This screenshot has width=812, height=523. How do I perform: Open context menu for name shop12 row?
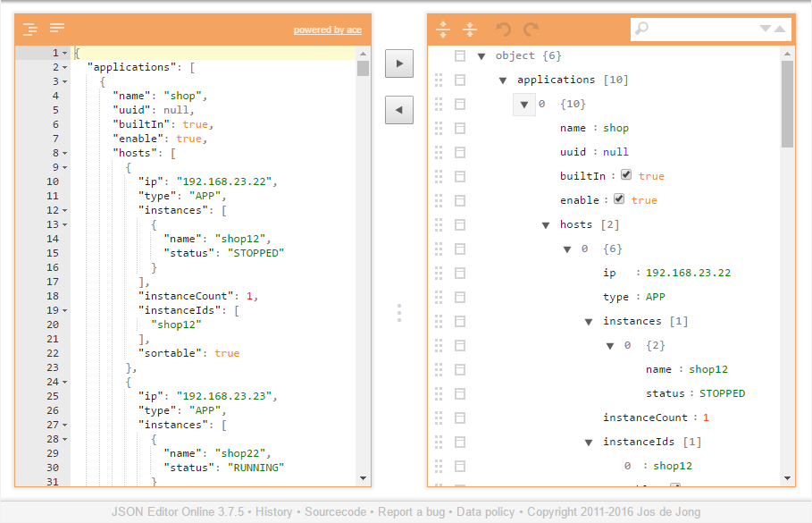point(460,369)
